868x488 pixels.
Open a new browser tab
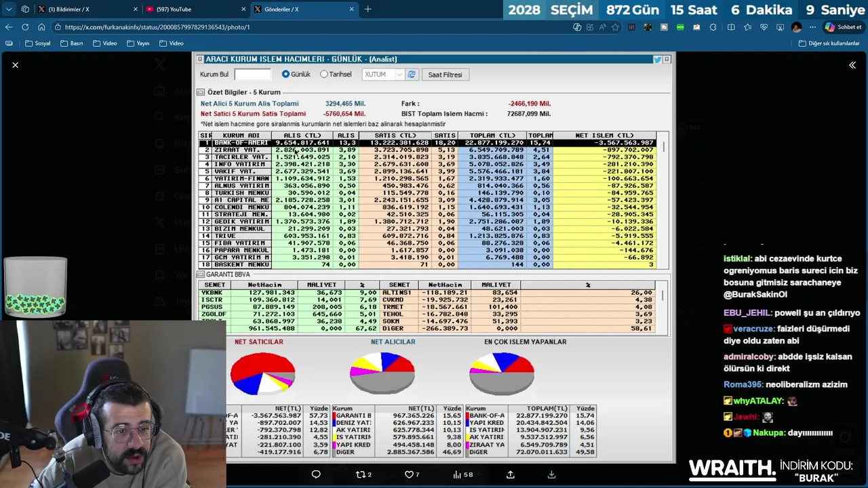tap(368, 9)
